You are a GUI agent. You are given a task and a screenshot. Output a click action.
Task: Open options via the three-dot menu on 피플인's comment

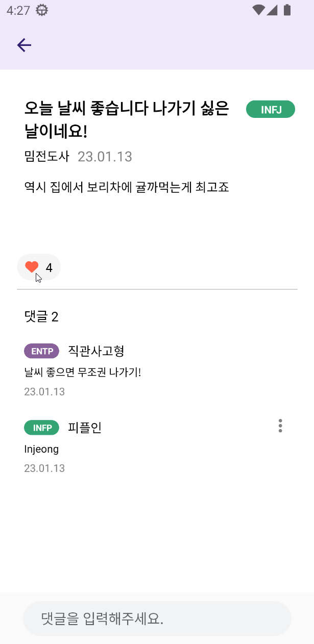[280, 426]
